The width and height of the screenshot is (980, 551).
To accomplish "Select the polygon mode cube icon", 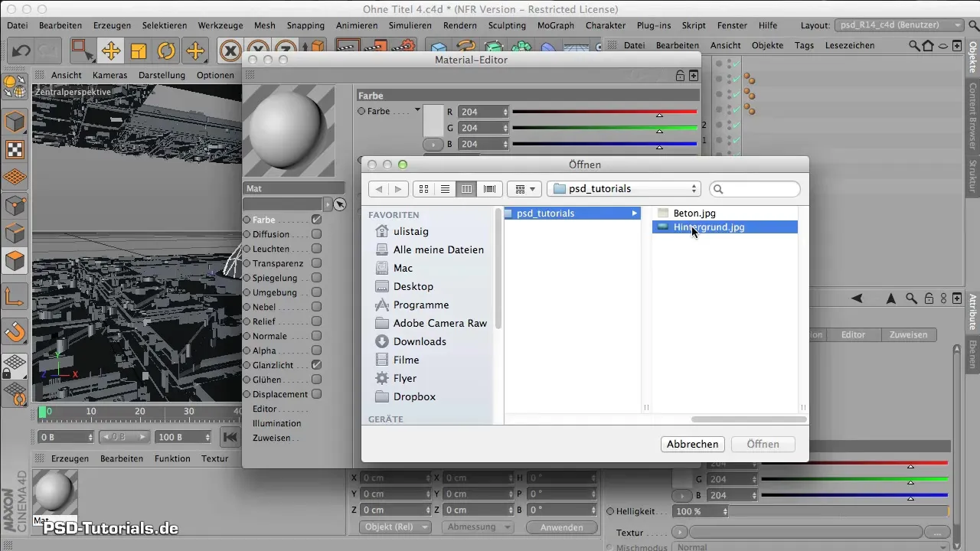I will [x=15, y=261].
